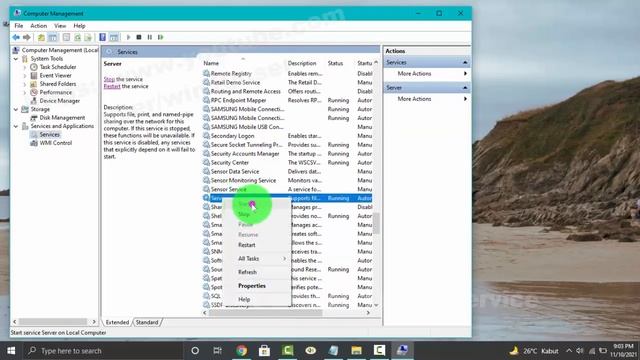Screen dimensions: 640x360
Task: Click the console tree horizontal scrollbar
Action: tap(54, 322)
